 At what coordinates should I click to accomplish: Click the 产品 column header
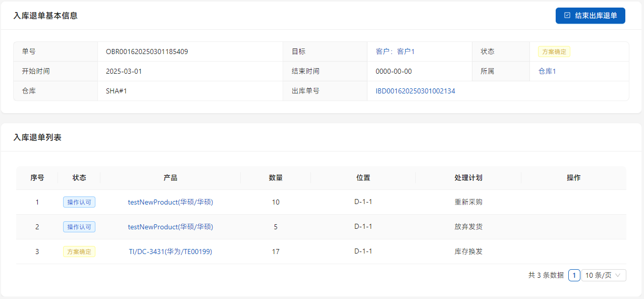point(170,178)
